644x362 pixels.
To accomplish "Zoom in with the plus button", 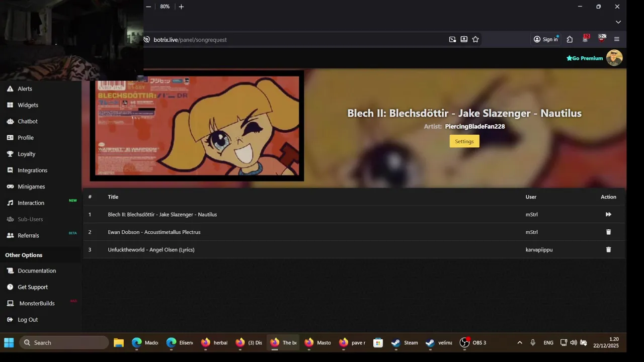I will (181, 7).
